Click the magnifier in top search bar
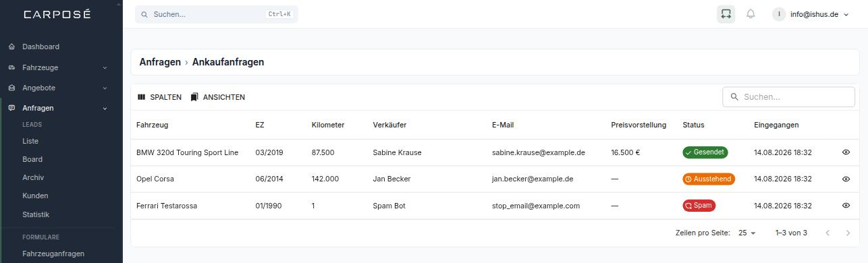The height and width of the screenshot is (263, 868). coord(144,14)
